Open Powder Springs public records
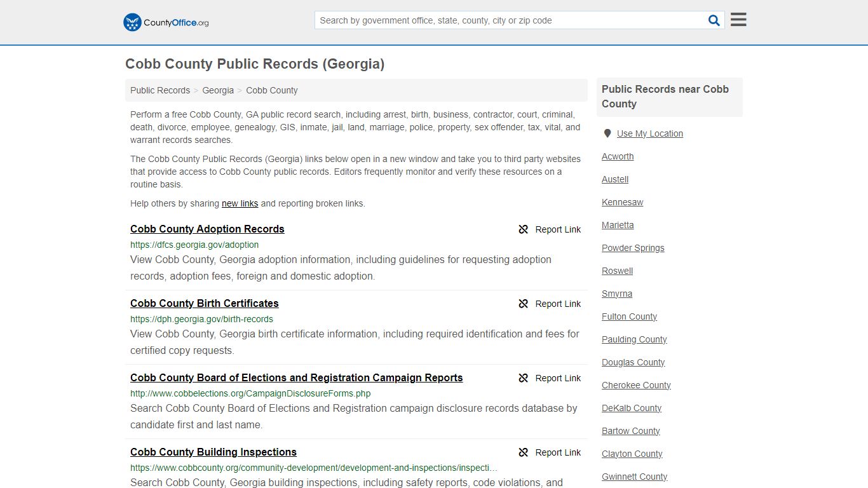868x488 pixels. 633,248
